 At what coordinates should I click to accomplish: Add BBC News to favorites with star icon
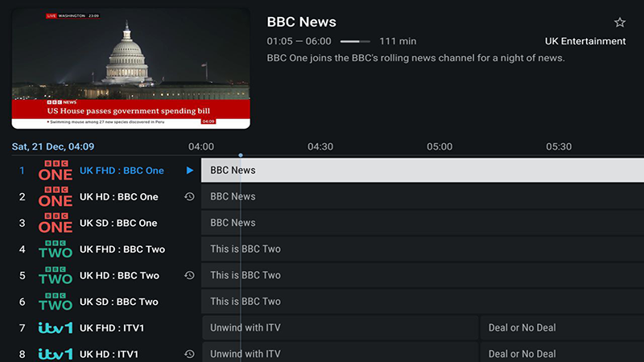(x=619, y=23)
